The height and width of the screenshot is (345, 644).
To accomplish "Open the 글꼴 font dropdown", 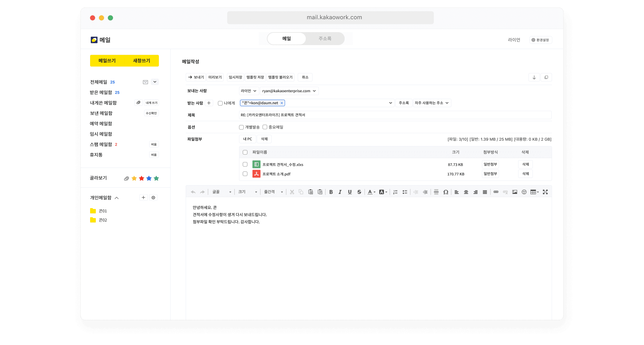I will pos(222,192).
